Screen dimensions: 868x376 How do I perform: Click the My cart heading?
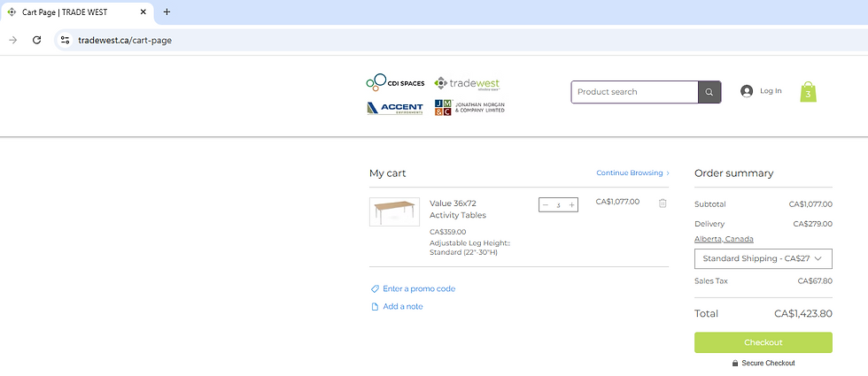tap(388, 173)
